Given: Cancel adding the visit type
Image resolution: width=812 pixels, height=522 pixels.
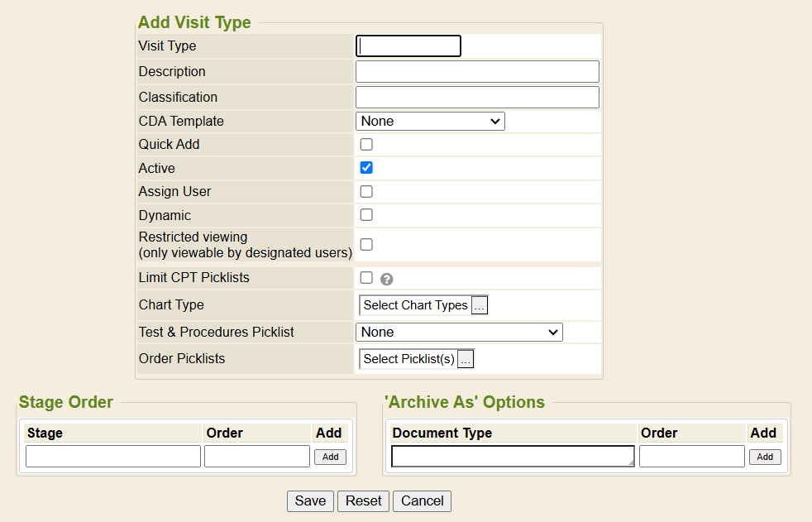Looking at the screenshot, I should tap(423, 501).
